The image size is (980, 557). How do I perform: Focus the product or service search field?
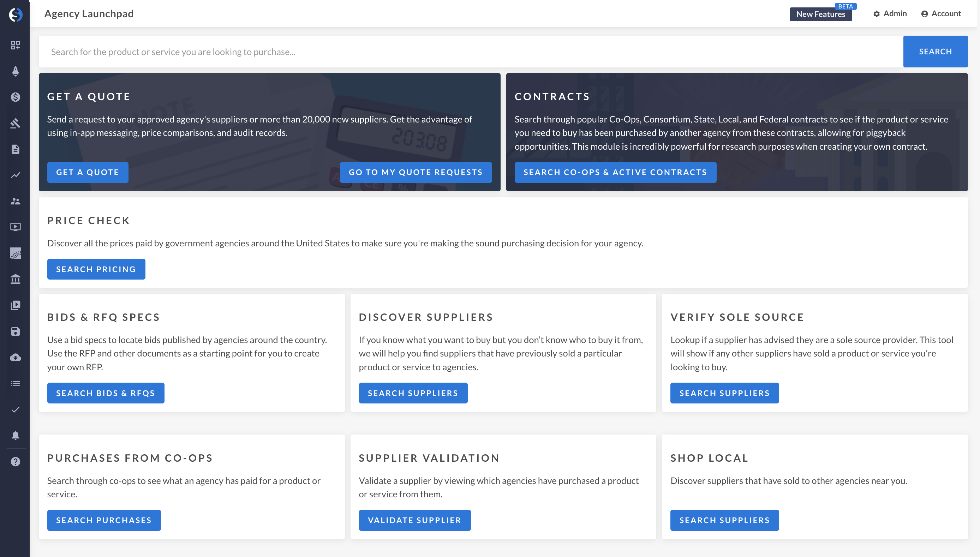(471, 52)
